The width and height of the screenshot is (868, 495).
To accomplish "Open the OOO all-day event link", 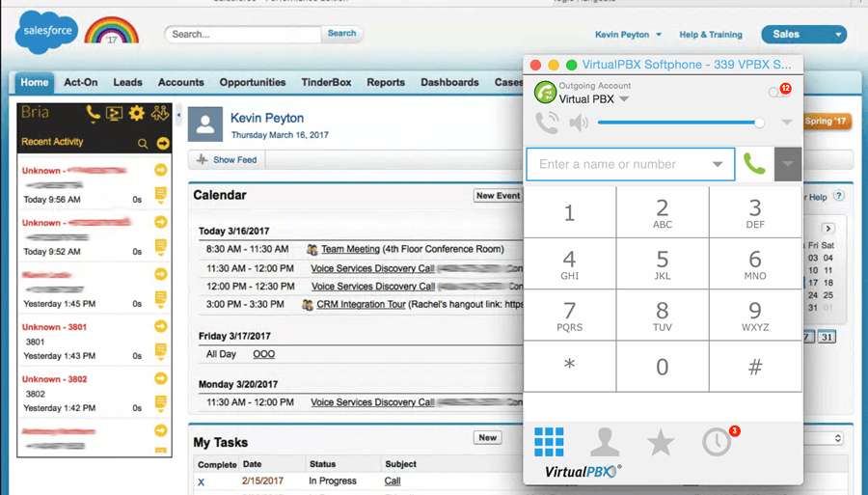I will coord(263,354).
